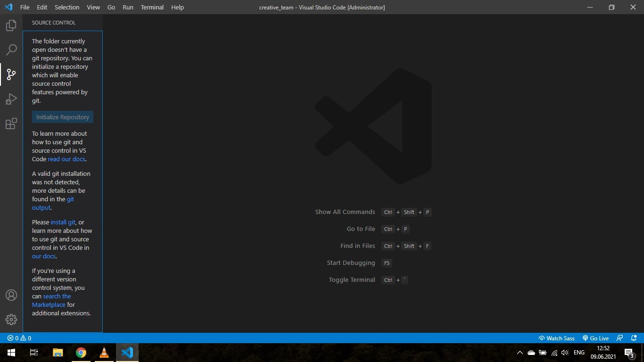Viewport: 644px width, 362px height.
Task: Click the volume speaker tray icon
Action: 565,353
